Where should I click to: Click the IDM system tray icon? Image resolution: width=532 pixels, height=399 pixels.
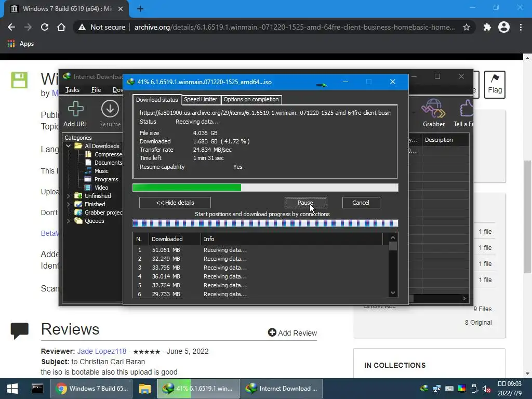coord(424,389)
